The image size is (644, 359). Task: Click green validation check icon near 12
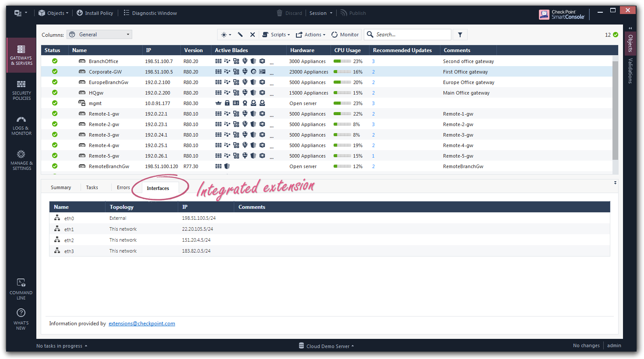click(616, 35)
